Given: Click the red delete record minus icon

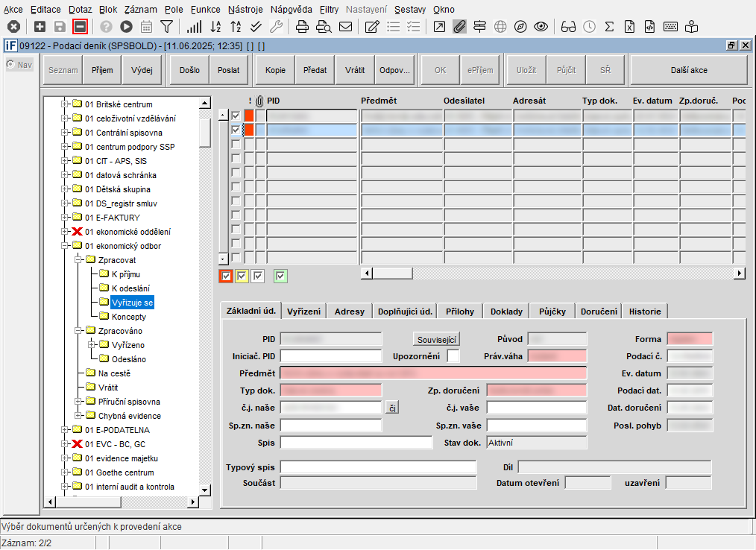Looking at the screenshot, I should (x=80, y=27).
